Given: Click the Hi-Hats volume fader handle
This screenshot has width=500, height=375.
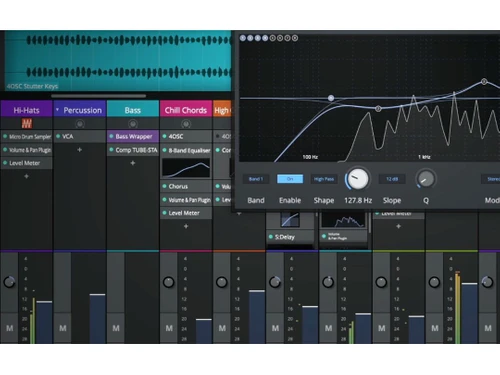Looking at the screenshot, I should click(x=44, y=302).
